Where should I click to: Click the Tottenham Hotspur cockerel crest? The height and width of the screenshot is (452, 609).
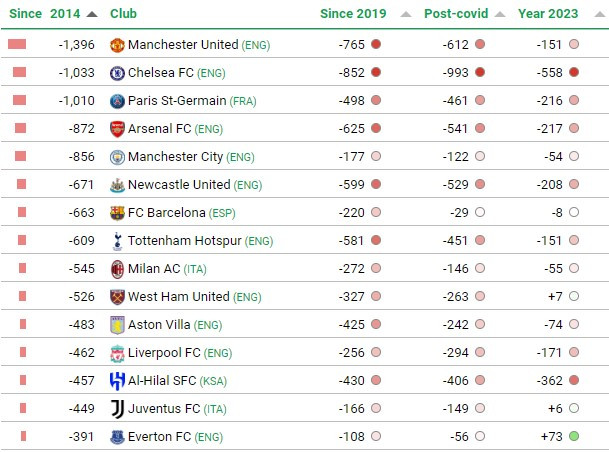click(117, 241)
